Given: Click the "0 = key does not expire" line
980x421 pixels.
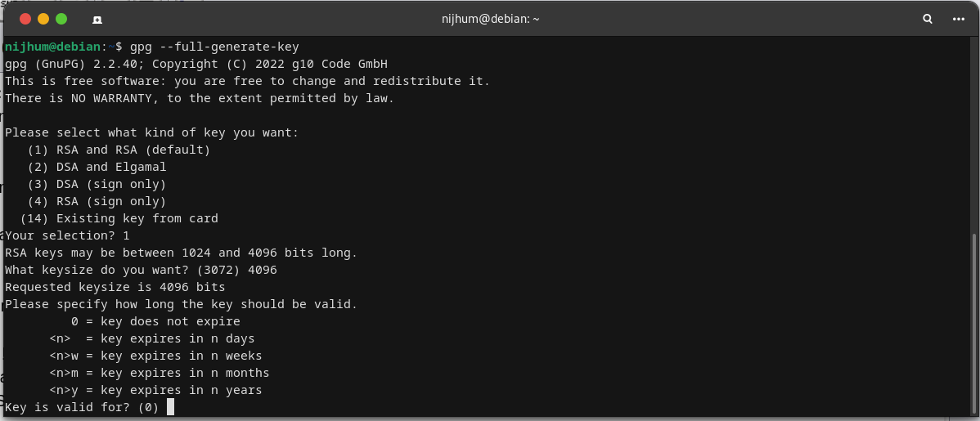Looking at the screenshot, I should tap(155, 321).
